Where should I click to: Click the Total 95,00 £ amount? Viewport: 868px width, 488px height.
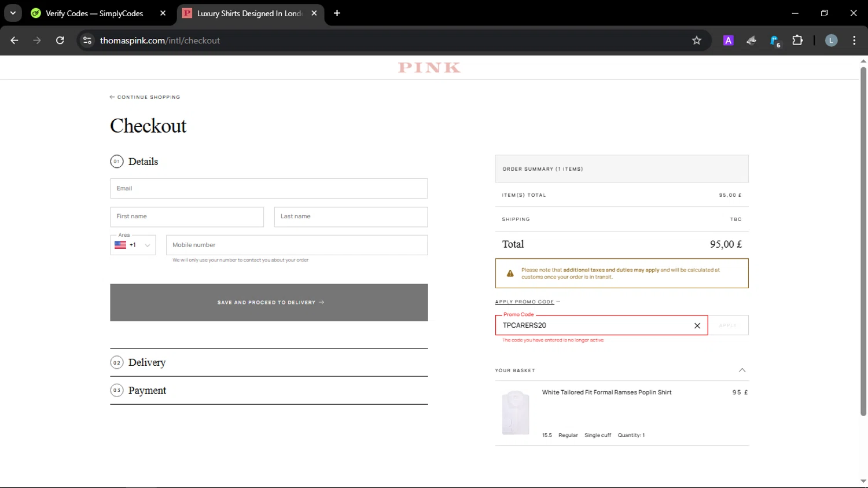726,244
